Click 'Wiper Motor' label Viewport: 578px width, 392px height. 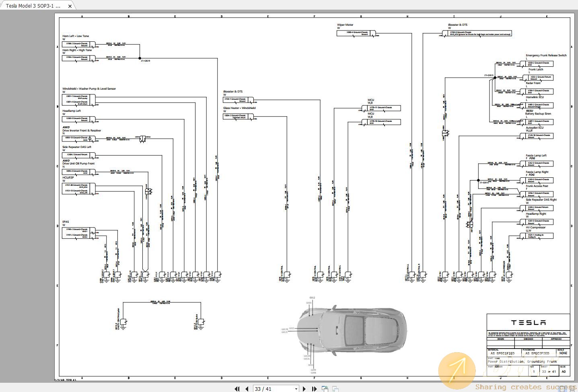point(345,25)
